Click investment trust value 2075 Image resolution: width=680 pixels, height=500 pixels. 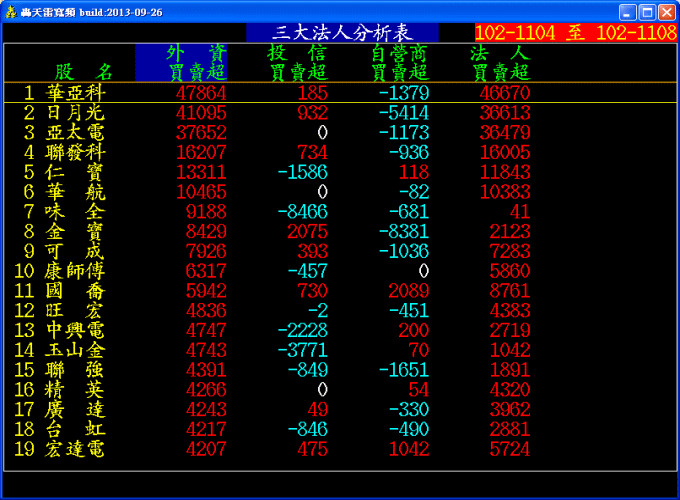[307, 232]
